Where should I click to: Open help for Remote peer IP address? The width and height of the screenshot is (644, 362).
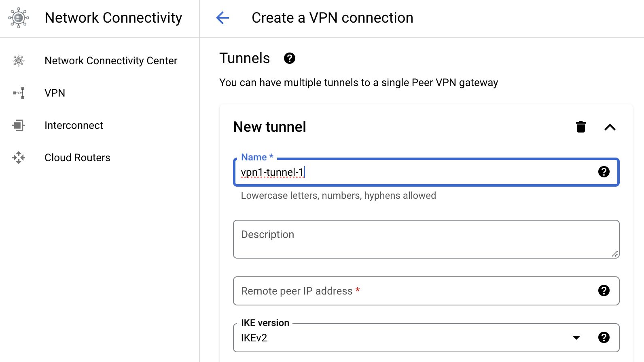click(x=604, y=290)
